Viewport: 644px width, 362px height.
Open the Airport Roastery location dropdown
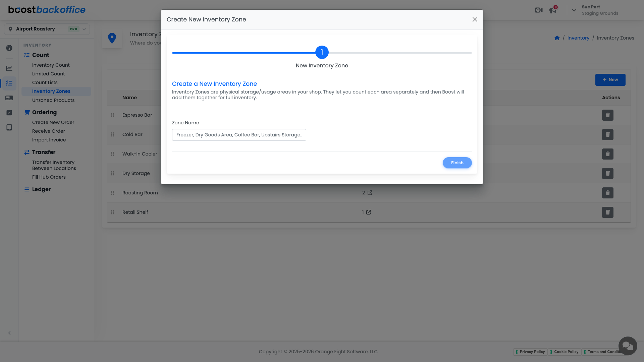[x=47, y=29]
